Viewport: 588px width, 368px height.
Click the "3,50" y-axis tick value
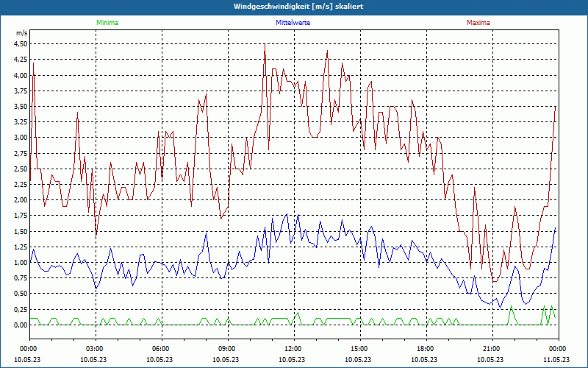tap(21, 106)
